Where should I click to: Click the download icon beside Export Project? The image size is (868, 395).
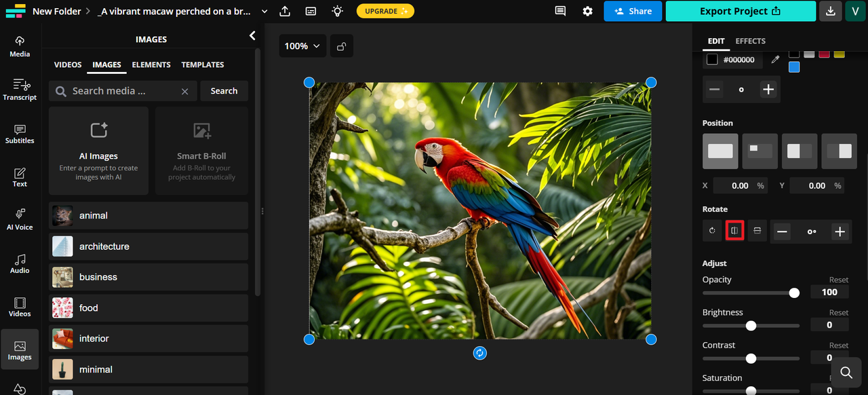click(830, 11)
